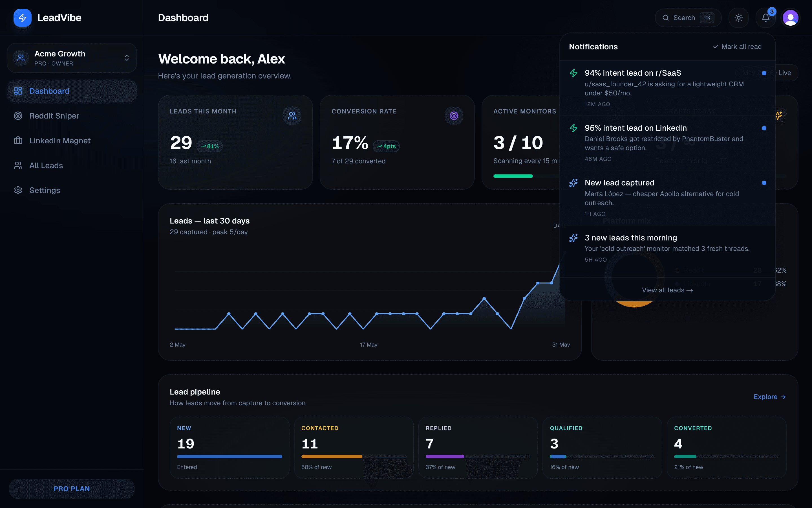812x508 pixels.
Task: Open the New lead captured notification
Action: click(667, 198)
